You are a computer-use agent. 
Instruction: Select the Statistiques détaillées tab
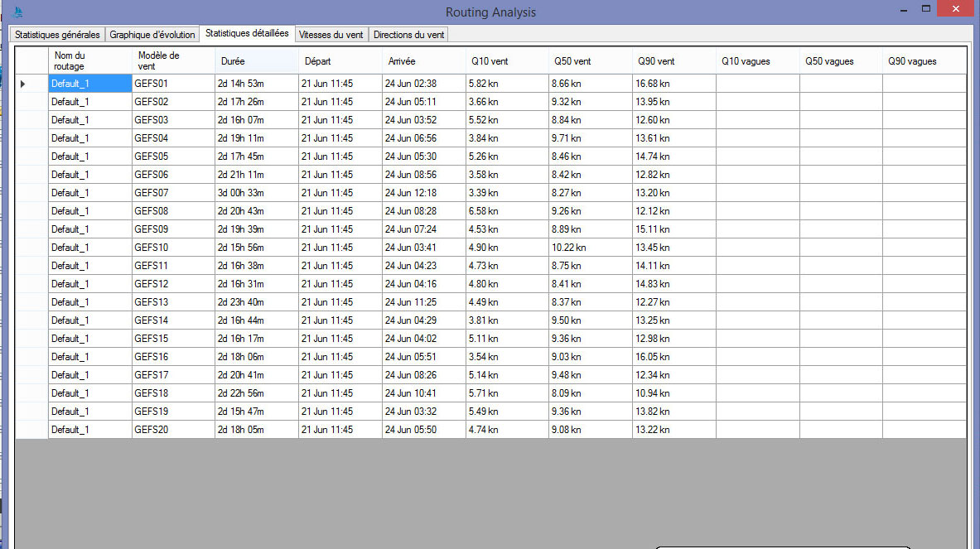coord(247,34)
